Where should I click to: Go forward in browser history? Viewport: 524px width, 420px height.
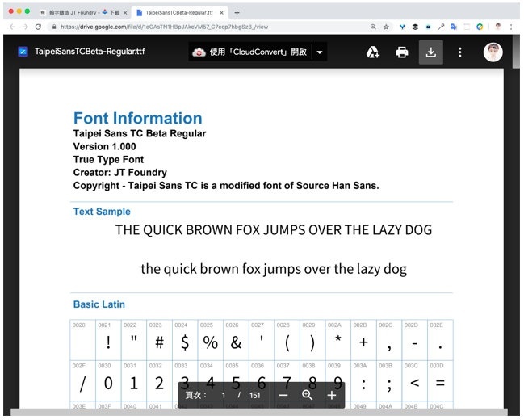25,27
